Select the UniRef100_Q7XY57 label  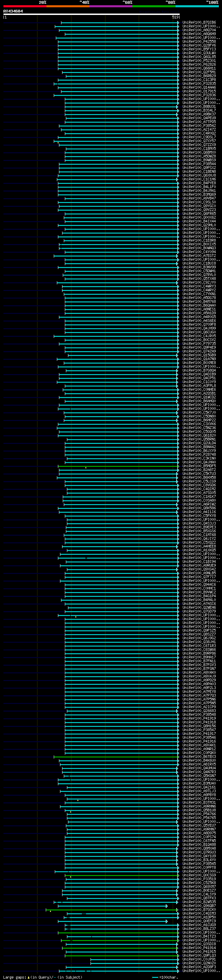(x=199, y=141)
